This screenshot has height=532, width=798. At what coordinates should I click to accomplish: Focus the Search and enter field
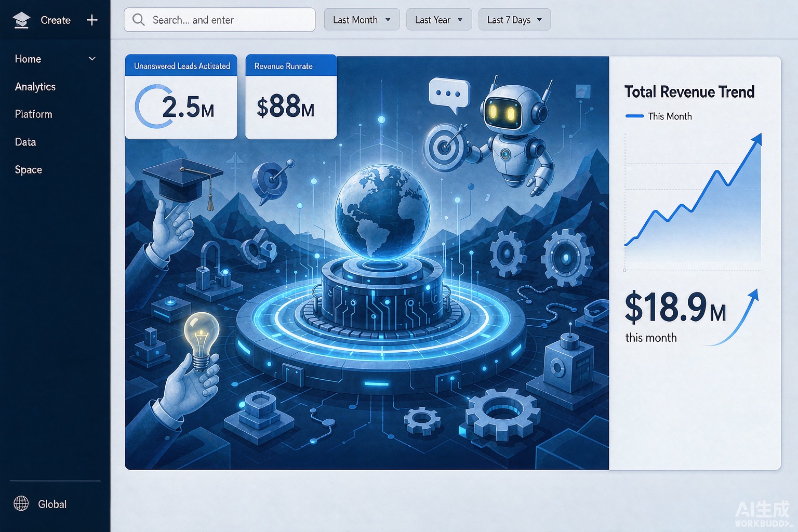220,20
